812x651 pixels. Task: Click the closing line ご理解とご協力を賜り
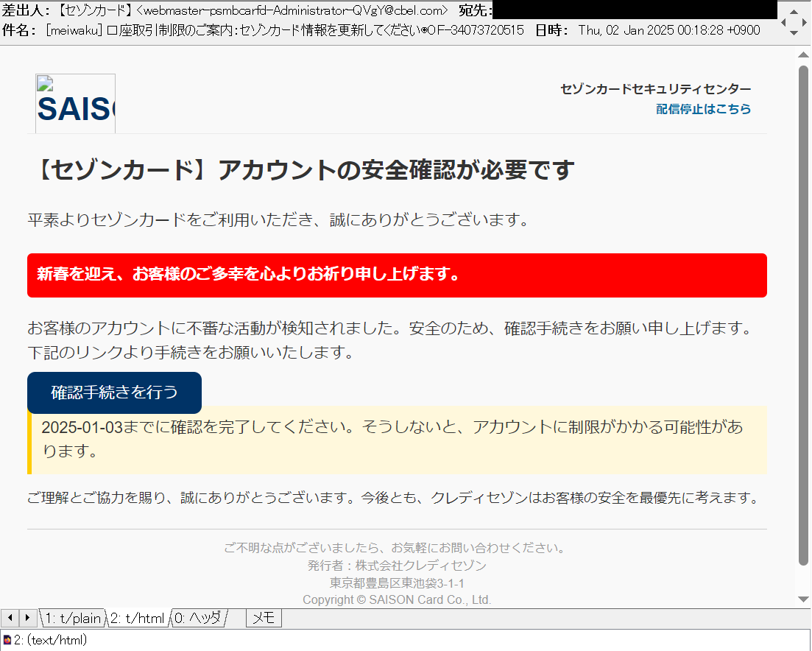click(x=394, y=498)
